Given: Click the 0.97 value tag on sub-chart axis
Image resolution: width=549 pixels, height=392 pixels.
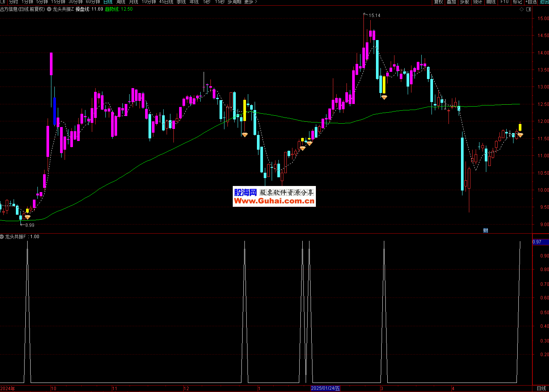Looking at the screenshot, I should [540, 242].
